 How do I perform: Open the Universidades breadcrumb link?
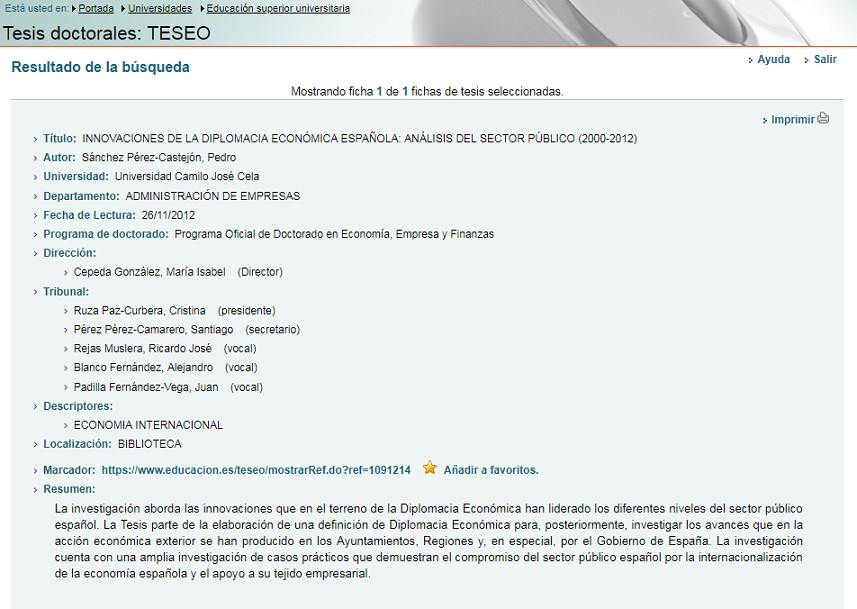pyautogui.click(x=160, y=9)
